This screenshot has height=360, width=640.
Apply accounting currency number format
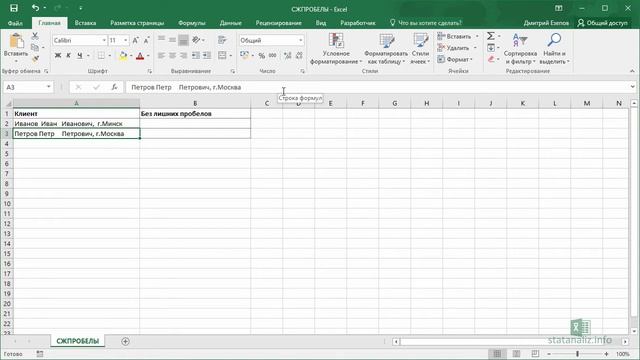[244, 56]
